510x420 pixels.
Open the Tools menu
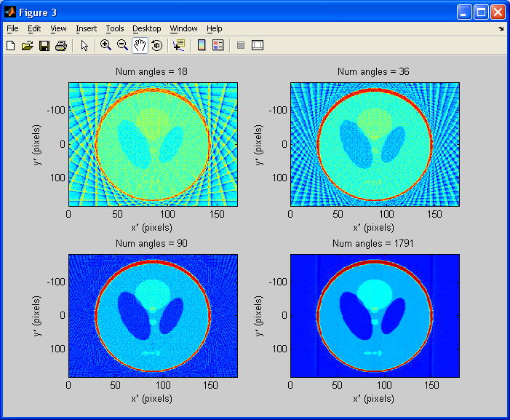tap(115, 28)
